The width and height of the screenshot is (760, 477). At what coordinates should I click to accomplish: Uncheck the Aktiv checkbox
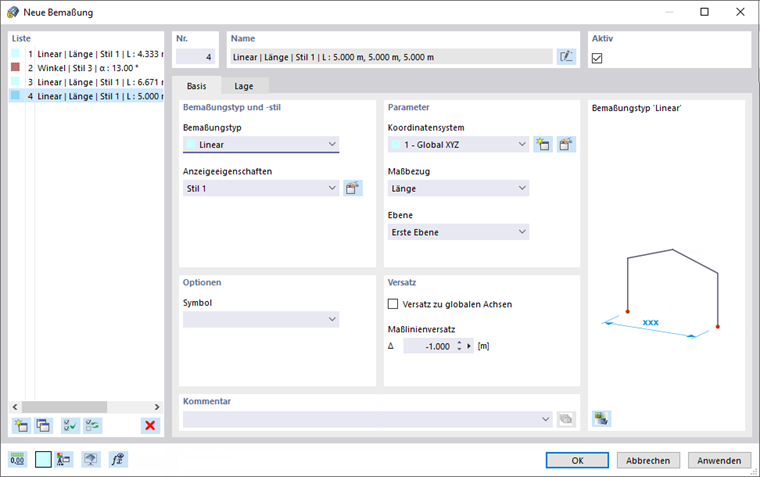(598, 58)
